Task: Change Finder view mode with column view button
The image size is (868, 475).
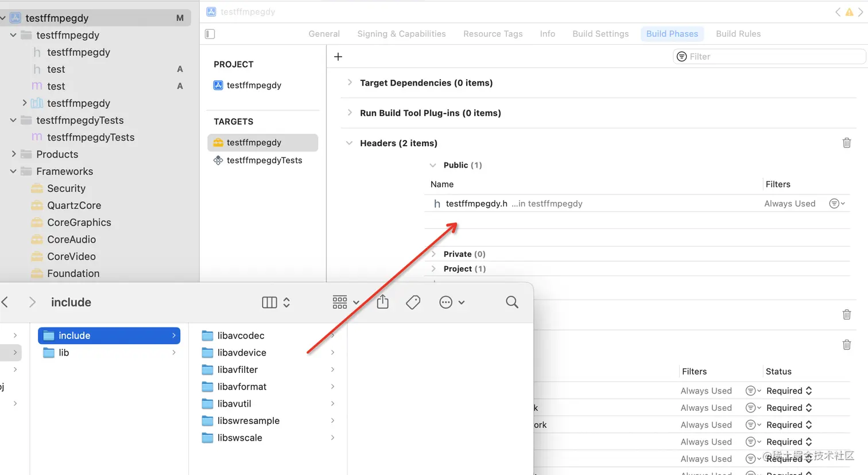Action: click(x=276, y=302)
